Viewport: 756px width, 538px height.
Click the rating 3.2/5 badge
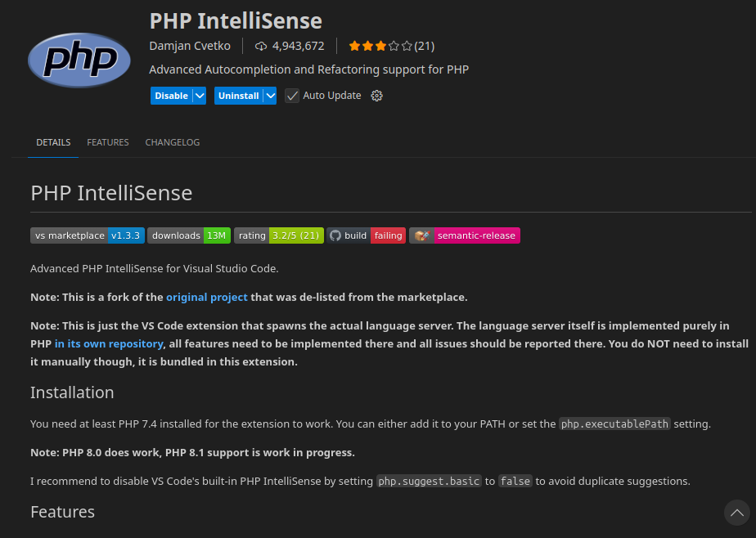coord(279,235)
